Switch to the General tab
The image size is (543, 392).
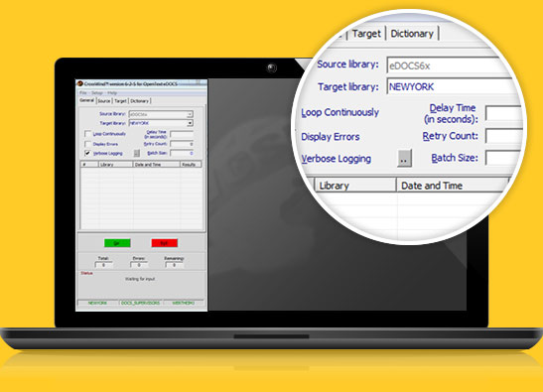[86, 100]
